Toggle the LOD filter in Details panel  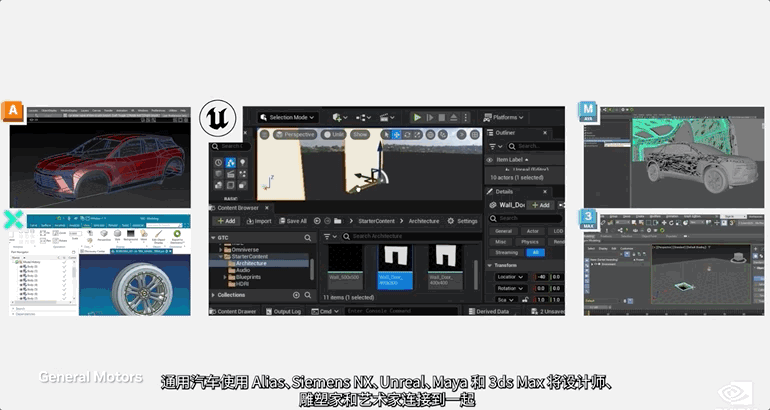click(x=558, y=231)
